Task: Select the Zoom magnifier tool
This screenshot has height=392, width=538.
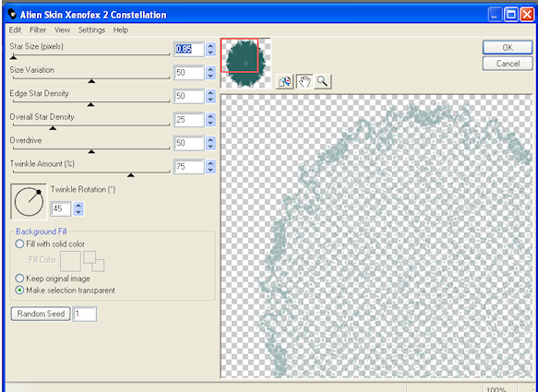Action: (323, 81)
